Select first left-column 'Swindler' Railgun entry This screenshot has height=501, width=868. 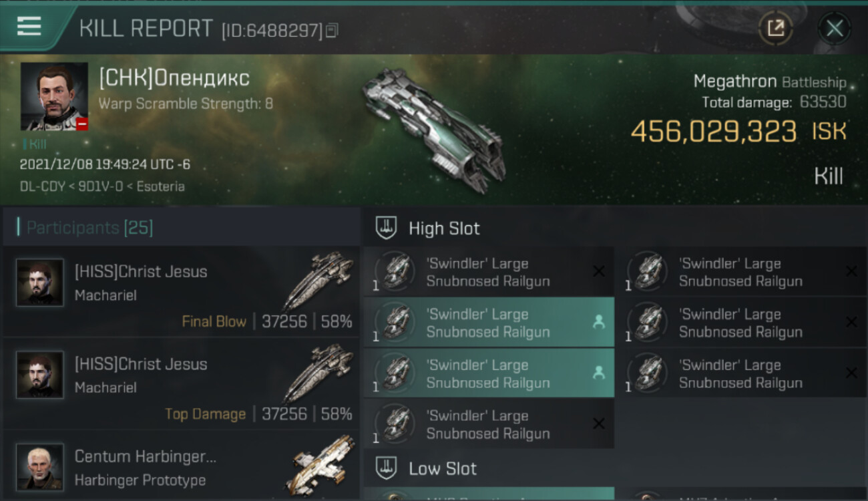point(489,272)
